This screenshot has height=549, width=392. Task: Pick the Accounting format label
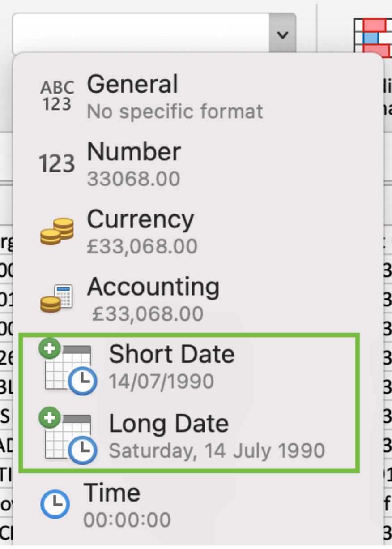click(153, 287)
